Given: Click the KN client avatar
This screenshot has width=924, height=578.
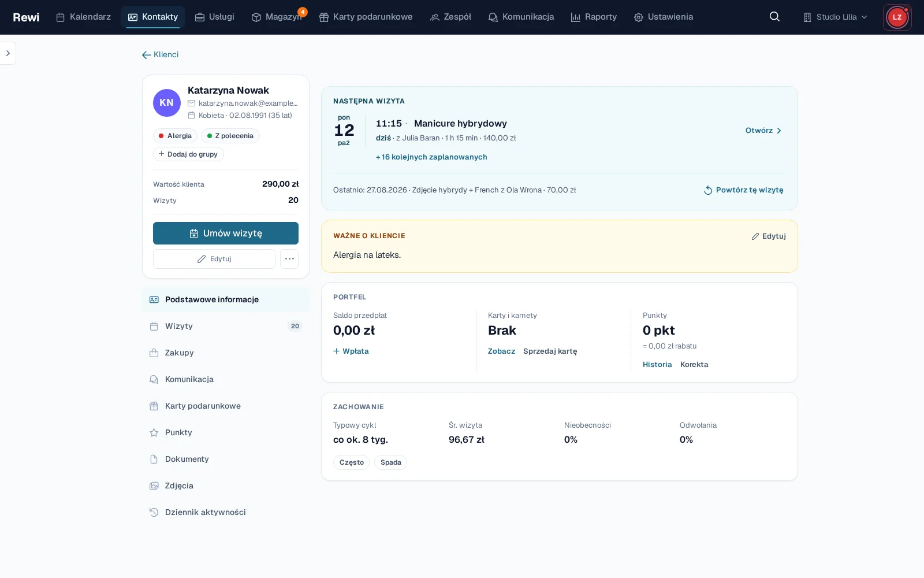Looking at the screenshot, I should point(166,103).
